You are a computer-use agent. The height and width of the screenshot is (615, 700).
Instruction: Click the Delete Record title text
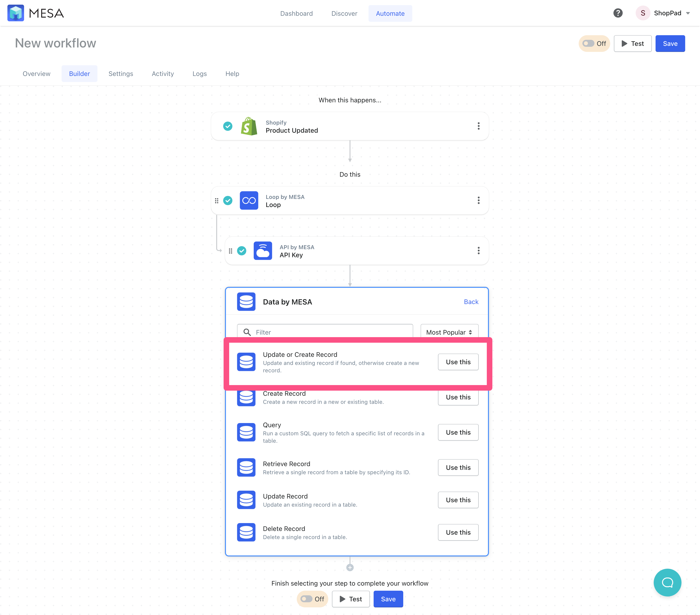coord(284,528)
